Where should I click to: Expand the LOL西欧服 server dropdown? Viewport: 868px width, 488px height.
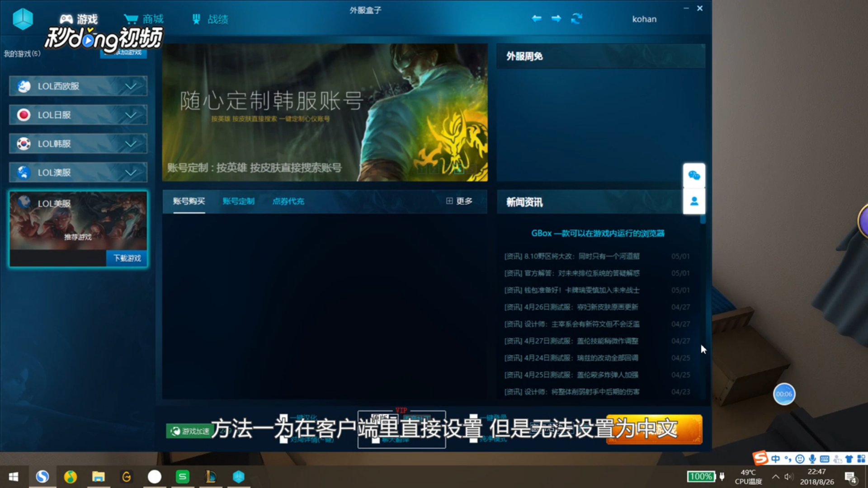(x=130, y=86)
